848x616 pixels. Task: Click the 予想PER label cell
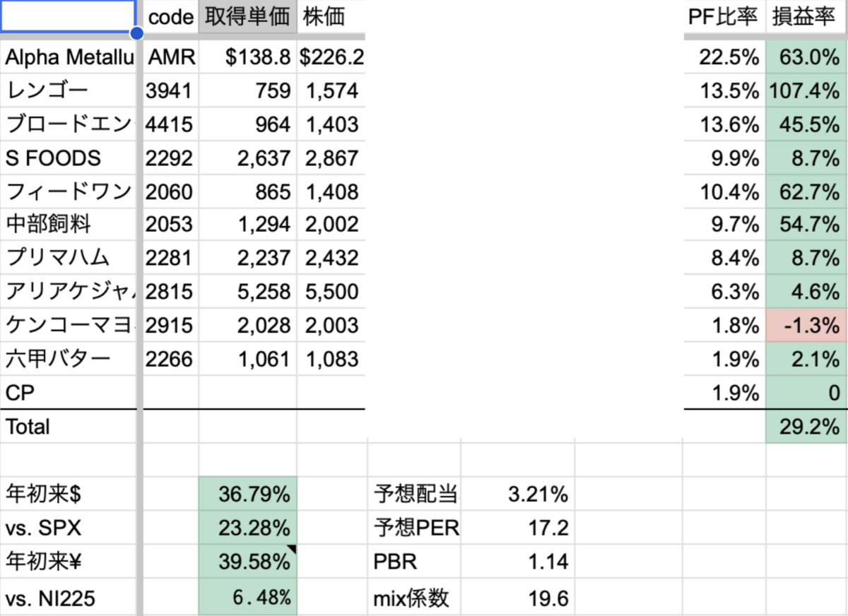pyautogui.click(x=414, y=528)
